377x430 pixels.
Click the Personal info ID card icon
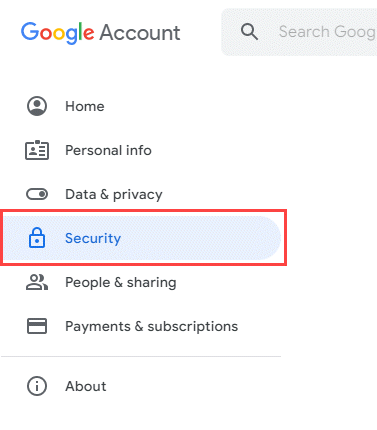pyautogui.click(x=37, y=150)
